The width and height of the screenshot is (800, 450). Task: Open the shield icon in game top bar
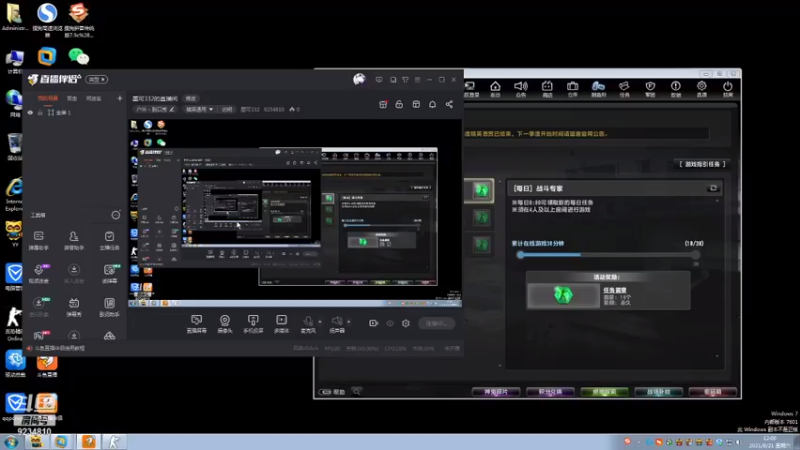pos(650,86)
